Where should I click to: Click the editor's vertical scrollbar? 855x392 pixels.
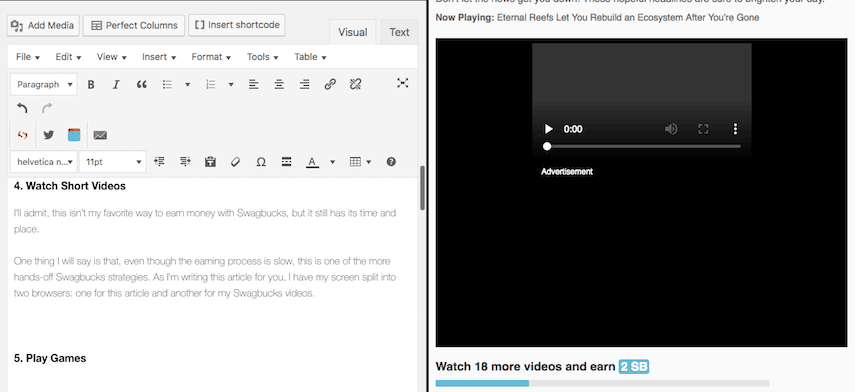tap(423, 188)
